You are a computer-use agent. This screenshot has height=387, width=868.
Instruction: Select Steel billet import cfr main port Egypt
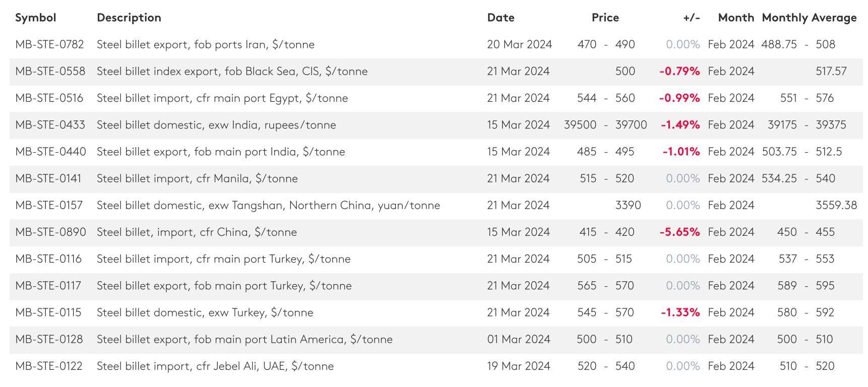coord(222,98)
